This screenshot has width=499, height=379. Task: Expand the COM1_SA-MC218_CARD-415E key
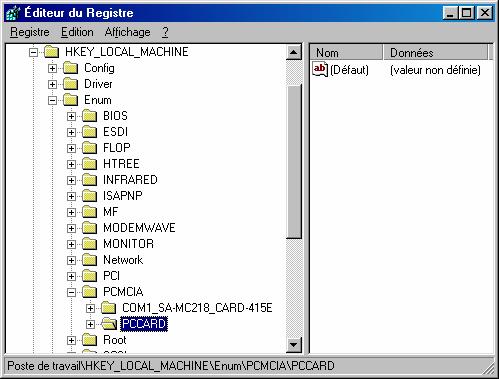(90, 308)
